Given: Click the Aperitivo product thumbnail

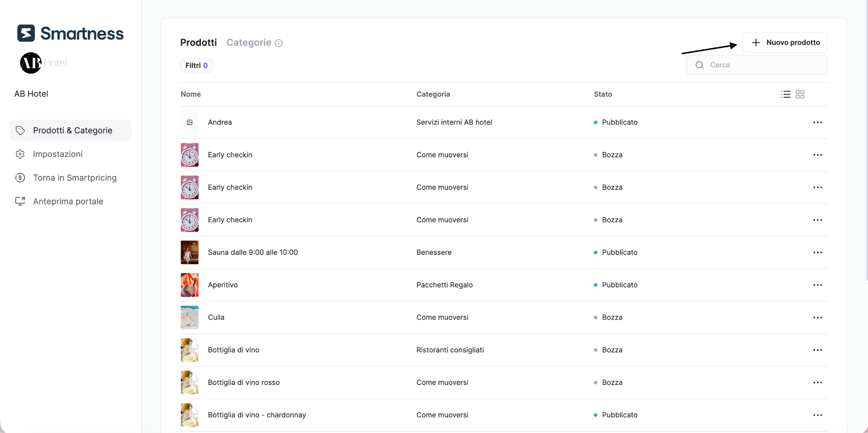Looking at the screenshot, I should [189, 285].
